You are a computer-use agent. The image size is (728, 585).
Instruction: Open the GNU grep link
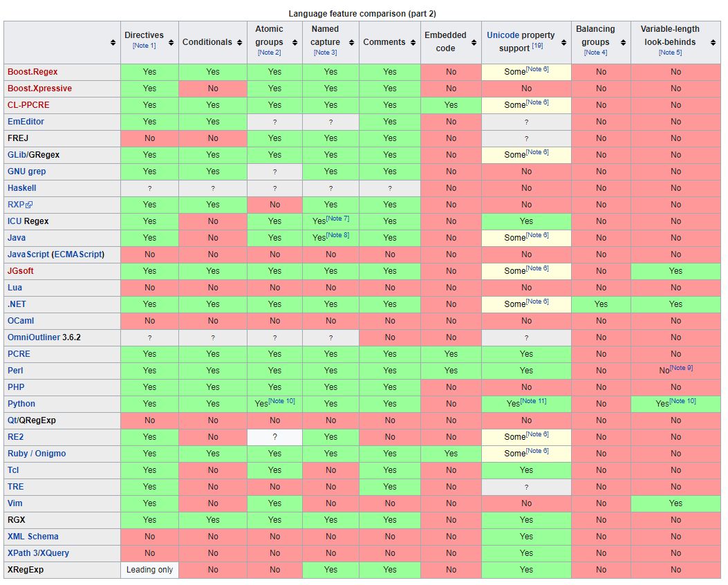[26, 171]
